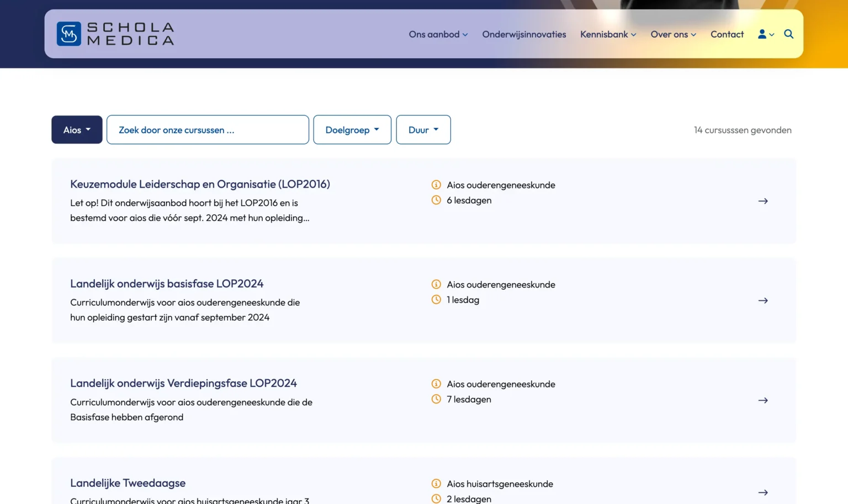Click info icon beside Keuzemodule's Aios ouderengeneeskunde
848x504 pixels.
tap(436, 184)
